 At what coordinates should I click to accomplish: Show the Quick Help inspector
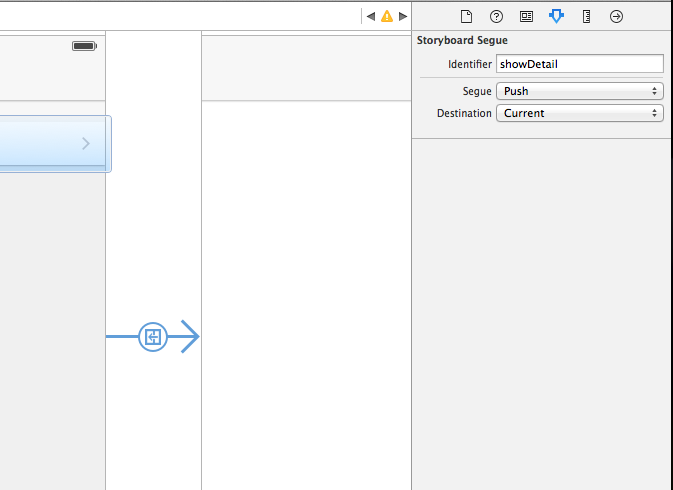click(496, 16)
